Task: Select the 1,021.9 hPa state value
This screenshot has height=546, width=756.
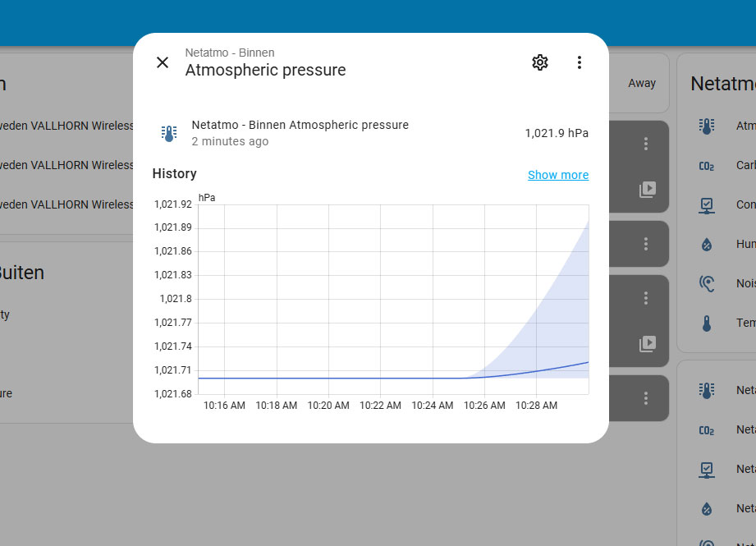Action: coord(557,133)
